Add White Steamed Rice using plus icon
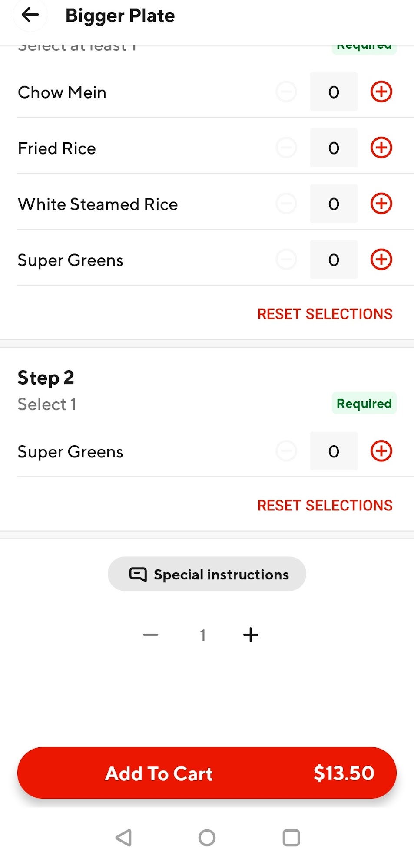Image resolution: width=414 pixels, height=868 pixels. point(381,204)
